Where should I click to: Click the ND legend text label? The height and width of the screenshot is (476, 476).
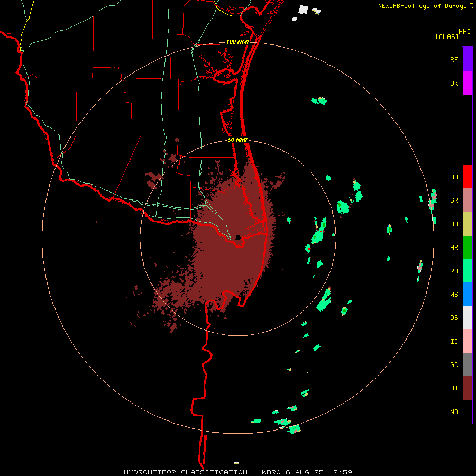point(454,412)
